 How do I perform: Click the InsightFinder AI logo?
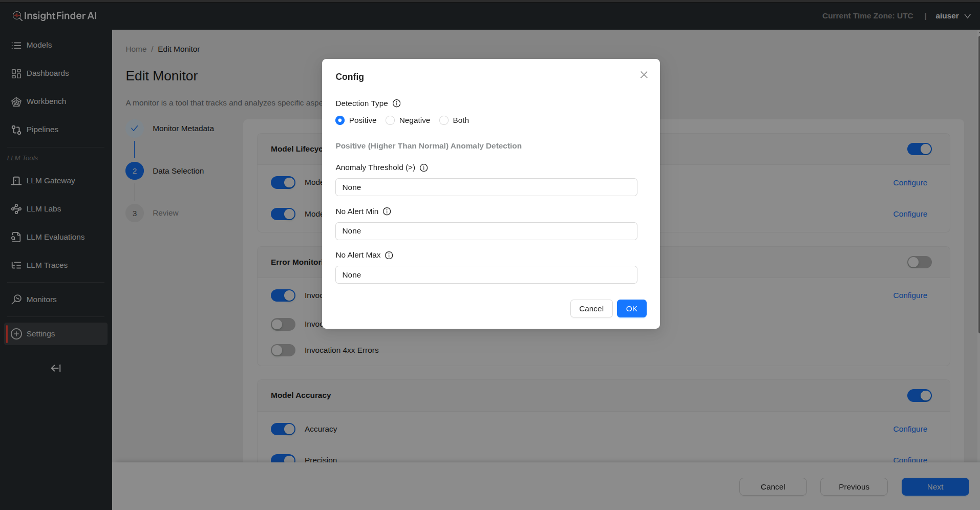coord(55,16)
